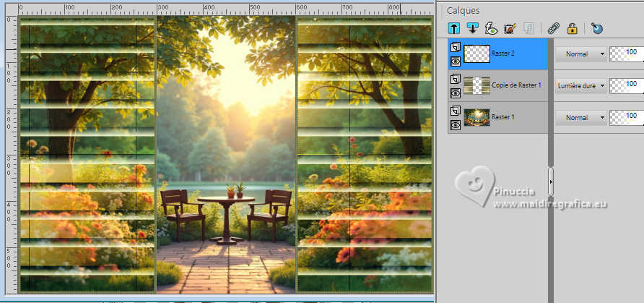Click the move layer down icon
This screenshot has width=644, height=303.
point(472,28)
